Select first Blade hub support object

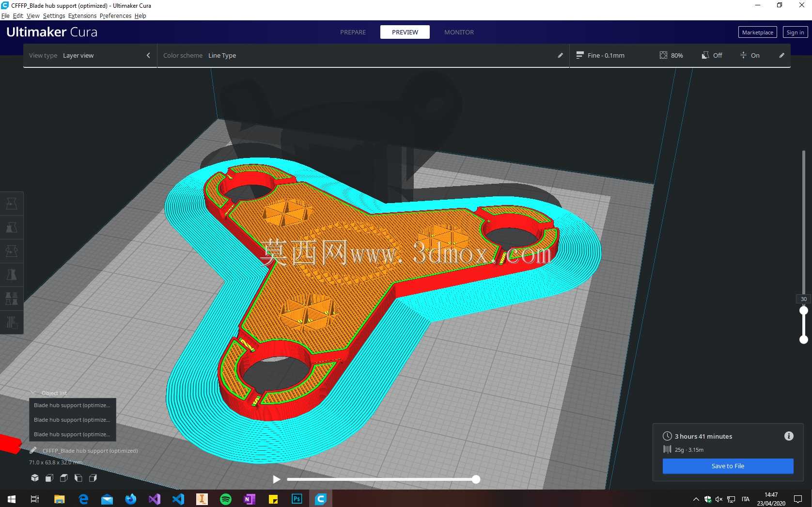pyautogui.click(x=72, y=405)
